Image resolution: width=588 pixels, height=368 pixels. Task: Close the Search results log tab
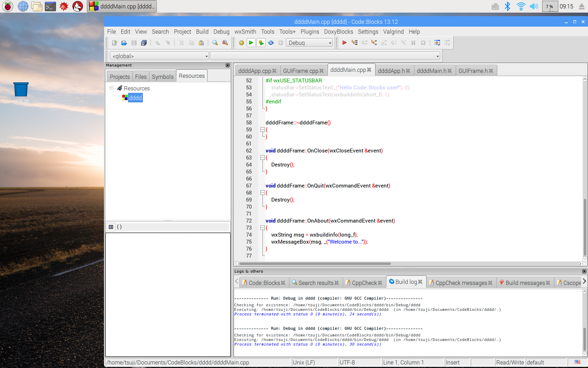click(x=337, y=283)
